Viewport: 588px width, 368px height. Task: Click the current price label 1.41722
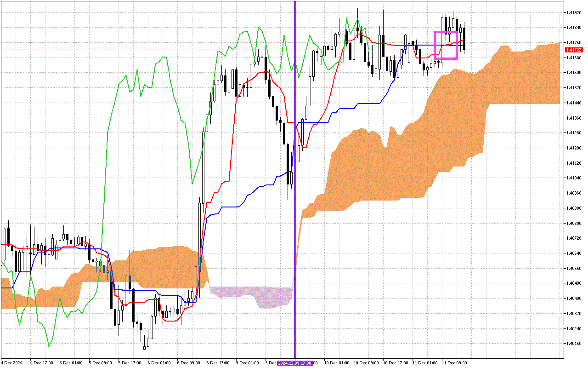(x=574, y=50)
